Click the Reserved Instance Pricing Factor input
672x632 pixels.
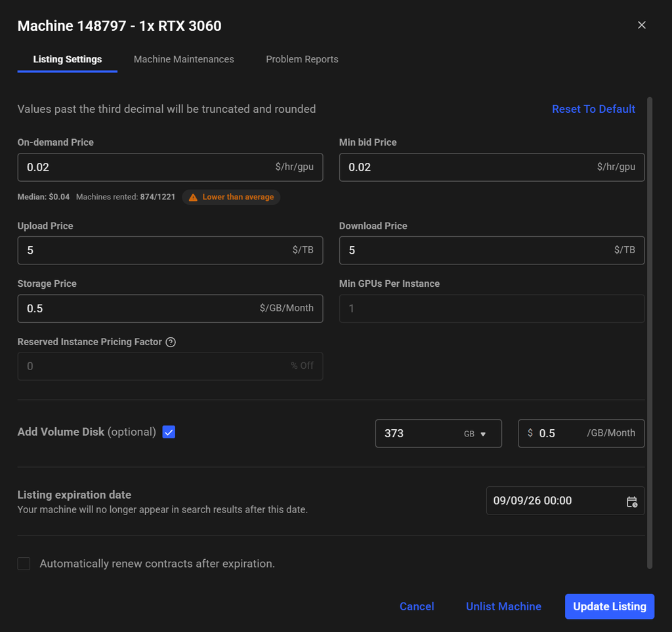click(x=170, y=366)
